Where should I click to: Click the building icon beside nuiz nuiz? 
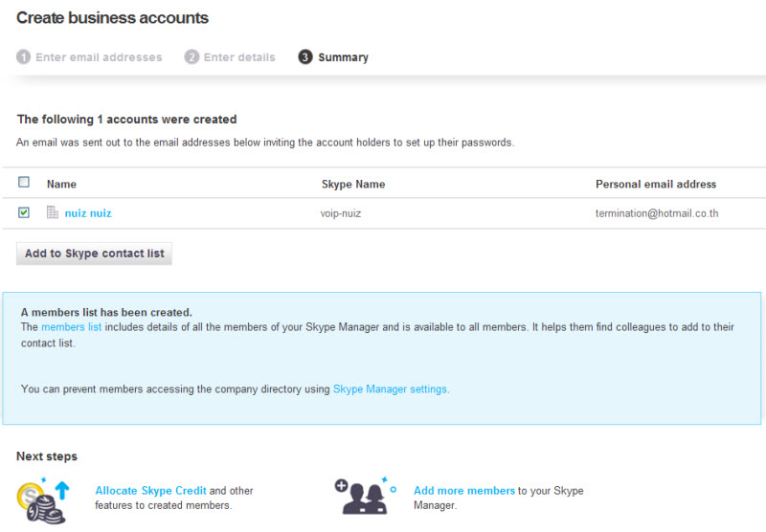point(53,211)
